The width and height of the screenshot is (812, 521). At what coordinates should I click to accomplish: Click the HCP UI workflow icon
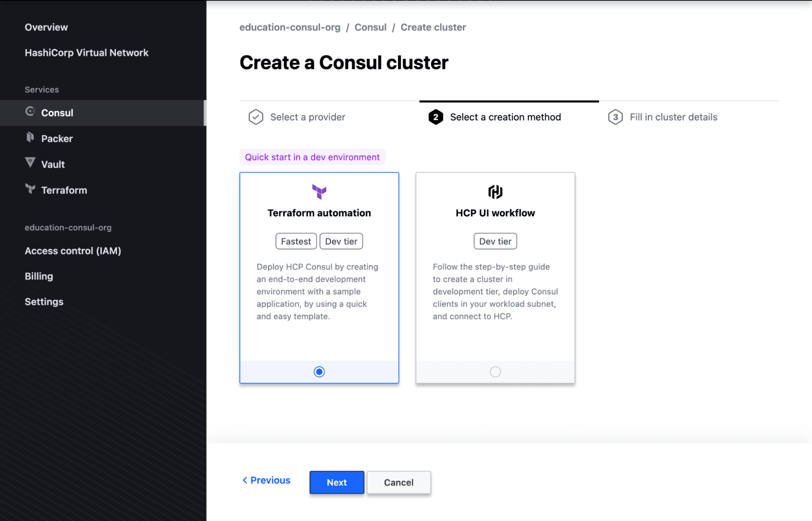495,192
